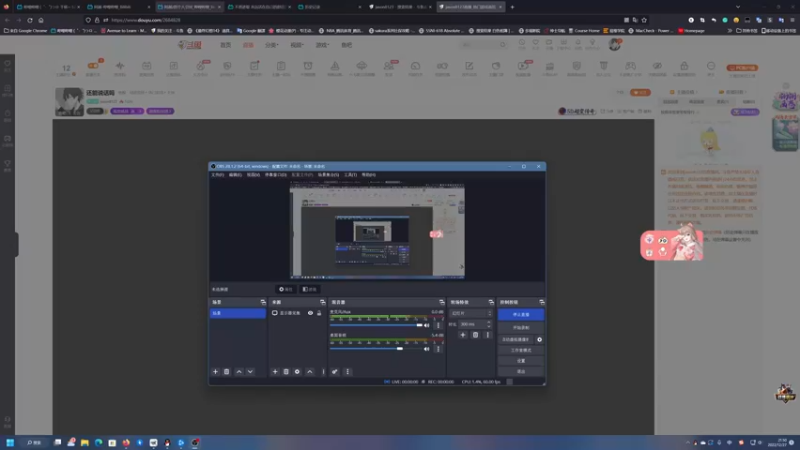Open Mic/Aux channel options three-dot button

point(438,325)
